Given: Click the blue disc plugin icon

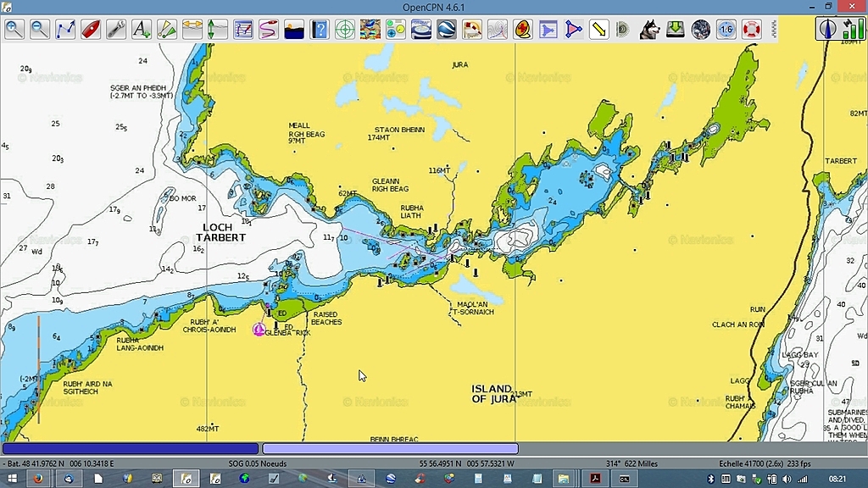Looking at the screenshot, I should [421, 30].
